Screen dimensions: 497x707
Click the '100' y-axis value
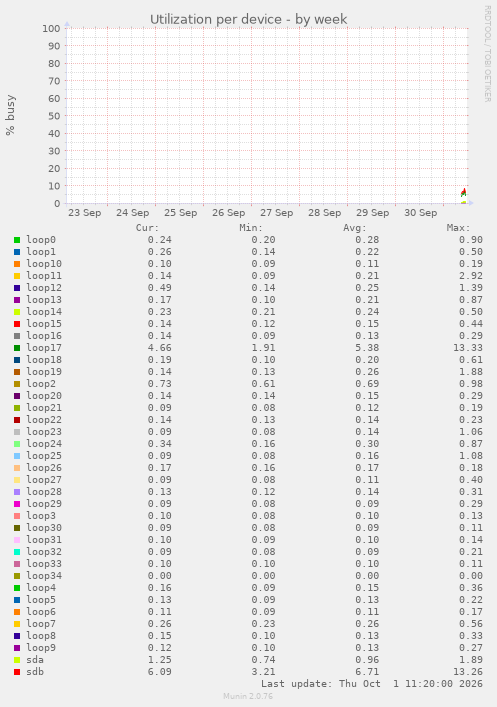coord(51,28)
